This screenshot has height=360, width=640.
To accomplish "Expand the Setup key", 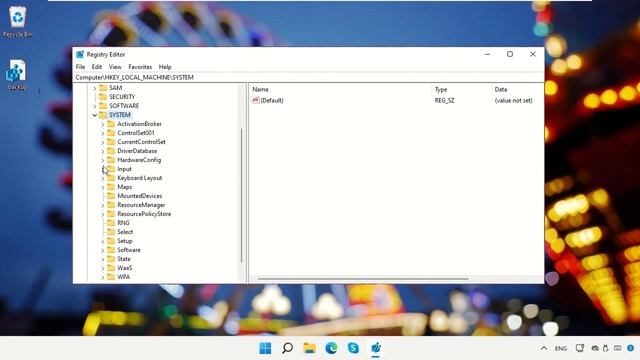I will [103, 241].
